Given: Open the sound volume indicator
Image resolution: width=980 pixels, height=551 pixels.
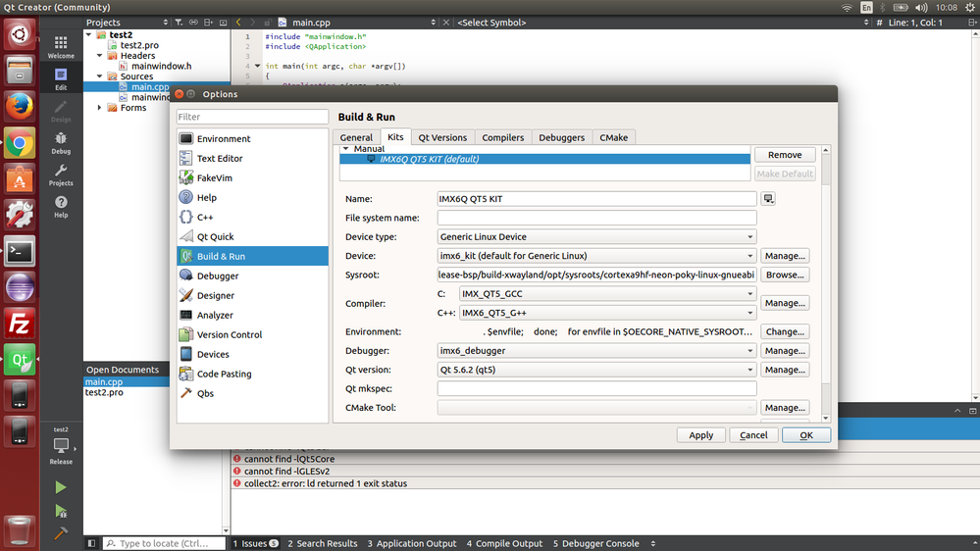Looking at the screenshot, I should tap(921, 8).
